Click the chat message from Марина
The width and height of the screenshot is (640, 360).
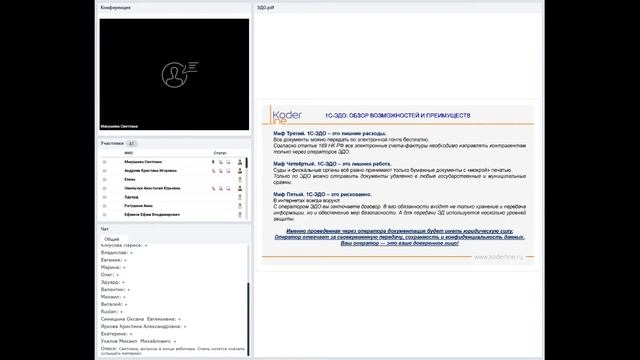click(x=113, y=268)
